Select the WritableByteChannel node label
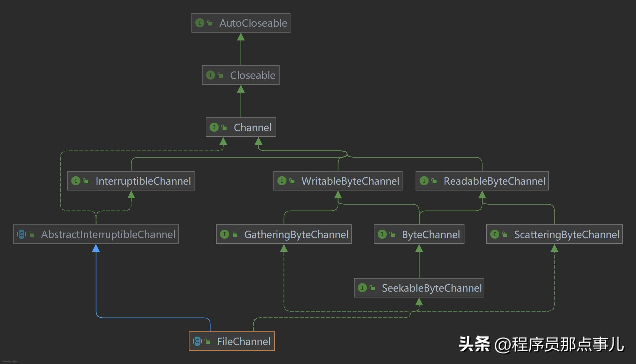The image size is (636, 364). click(350, 181)
